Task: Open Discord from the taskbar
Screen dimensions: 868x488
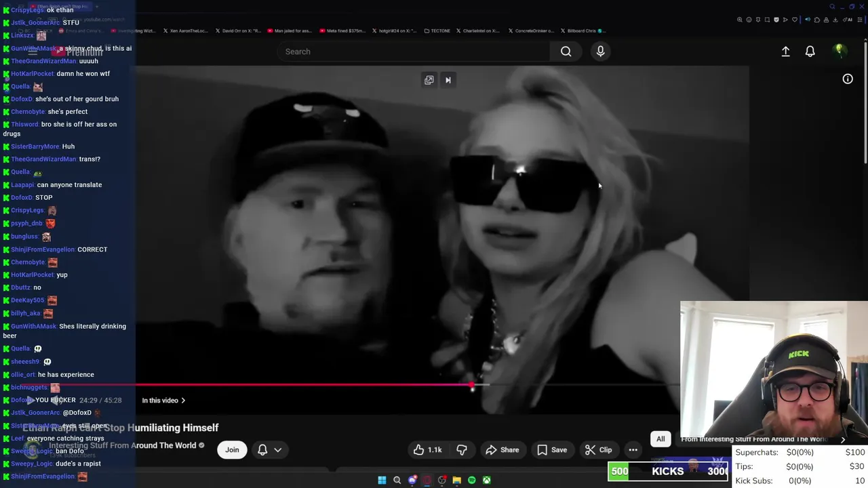Action: point(412,480)
